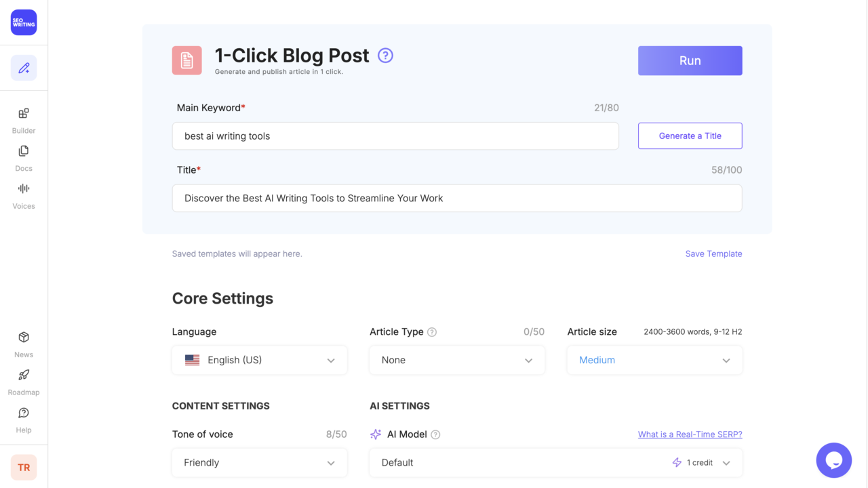Click inside the Main Keyword field
868x488 pixels.
coord(395,136)
